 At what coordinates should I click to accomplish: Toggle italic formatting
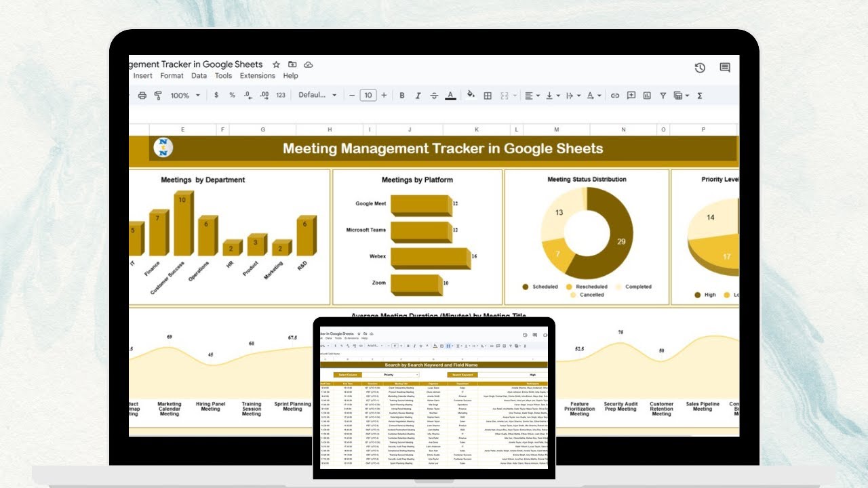pos(418,96)
